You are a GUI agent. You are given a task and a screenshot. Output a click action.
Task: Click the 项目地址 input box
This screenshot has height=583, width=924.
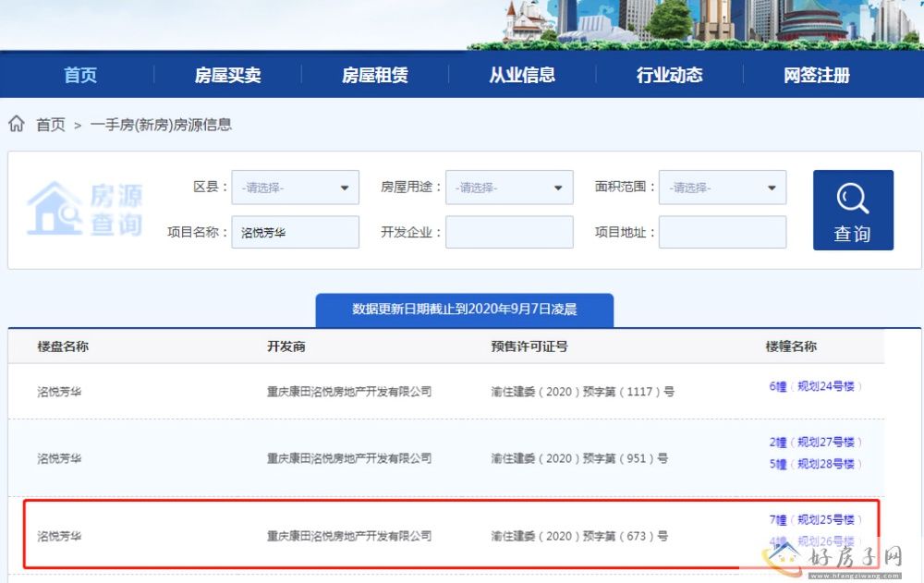coord(723,233)
